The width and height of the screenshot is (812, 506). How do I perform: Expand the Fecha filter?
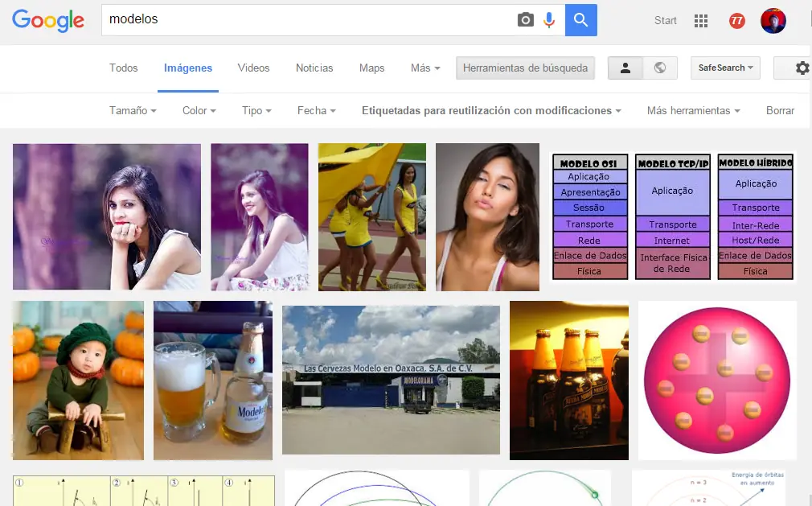317,110
